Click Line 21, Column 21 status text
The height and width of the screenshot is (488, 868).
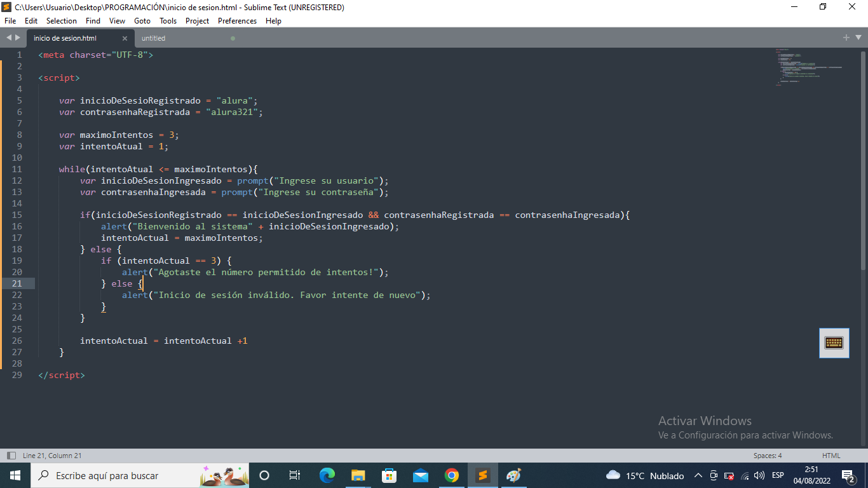pos(52,456)
